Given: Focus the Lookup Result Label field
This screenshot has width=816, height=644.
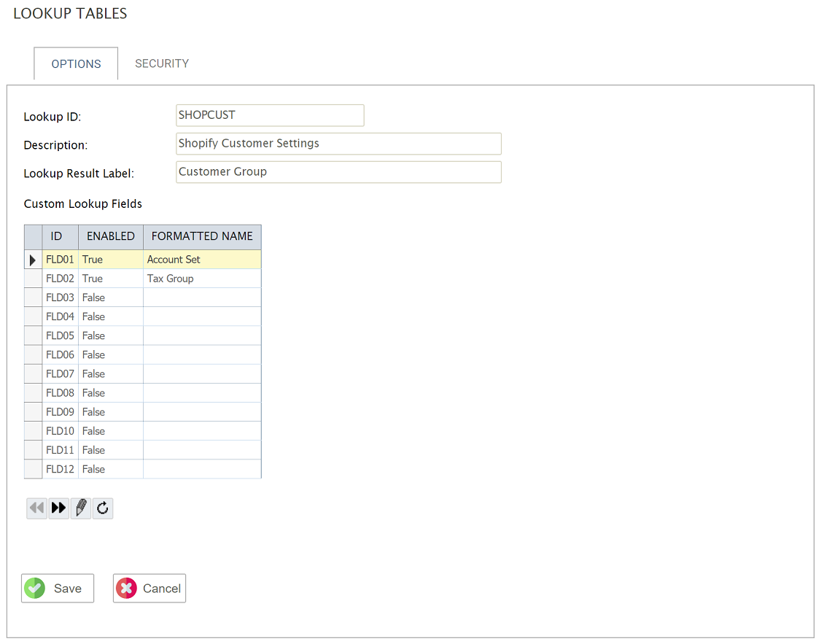Looking at the screenshot, I should pyautogui.click(x=338, y=172).
